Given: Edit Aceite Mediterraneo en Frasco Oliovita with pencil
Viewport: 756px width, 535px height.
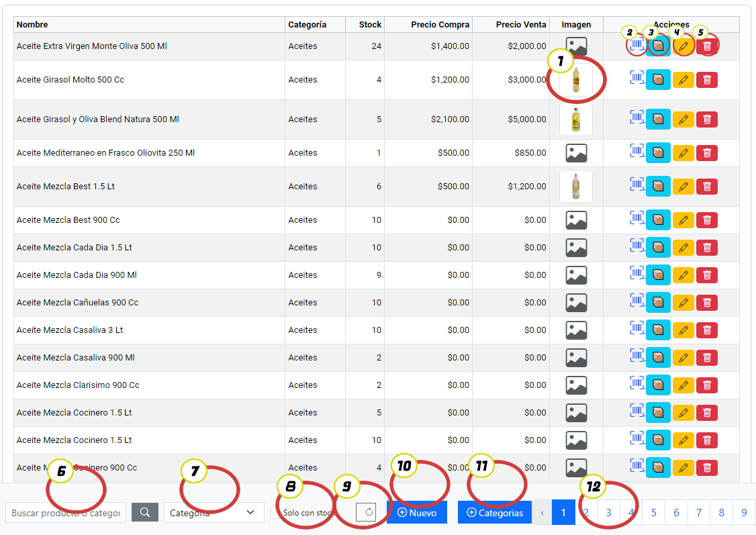Looking at the screenshot, I should [683, 153].
